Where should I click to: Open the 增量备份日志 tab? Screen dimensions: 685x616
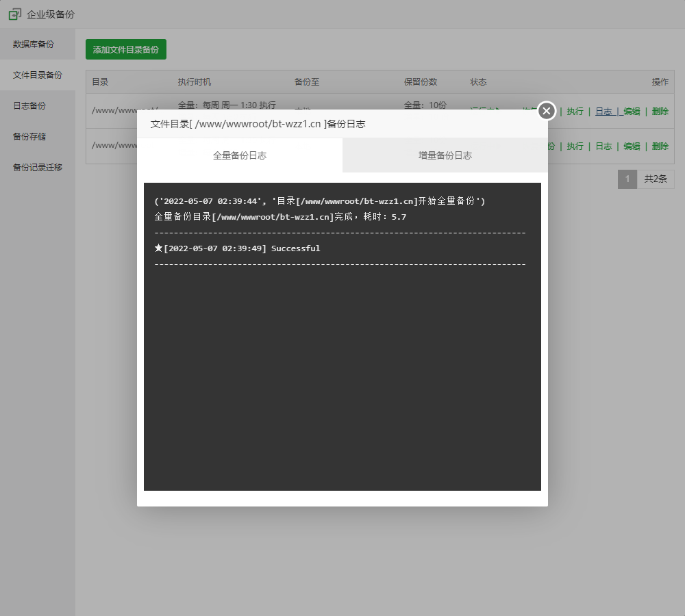[x=445, y=155]
